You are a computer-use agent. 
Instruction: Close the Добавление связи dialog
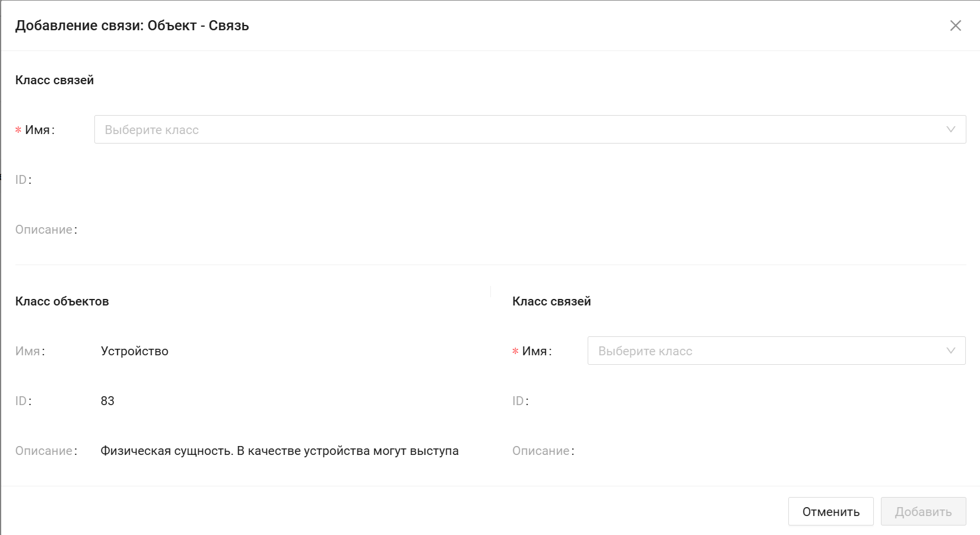click(955, 26)
